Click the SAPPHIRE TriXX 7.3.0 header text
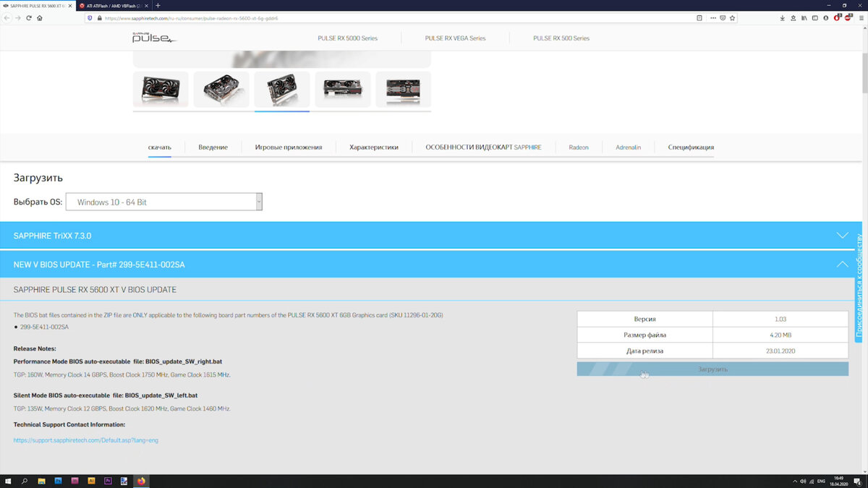This screenshot has height=488, width=868. (x=52, y=236)
